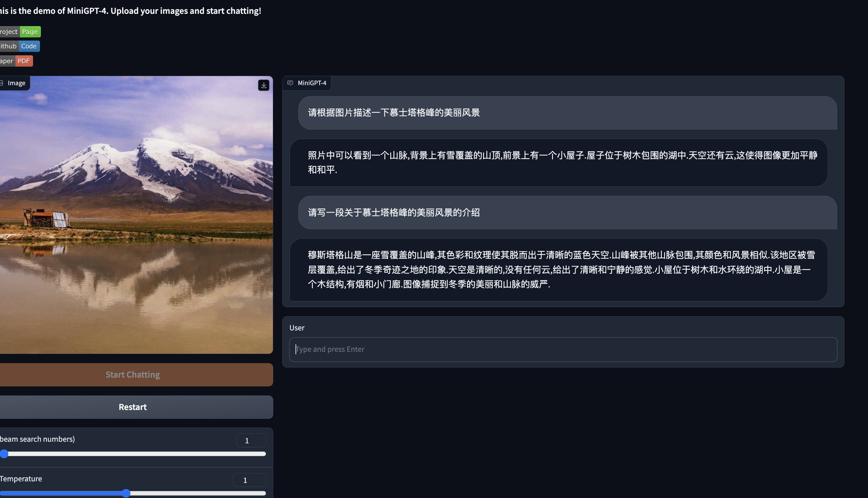Click the Temperature value box
The image size is (868, 498).
[x=249, y=480]
